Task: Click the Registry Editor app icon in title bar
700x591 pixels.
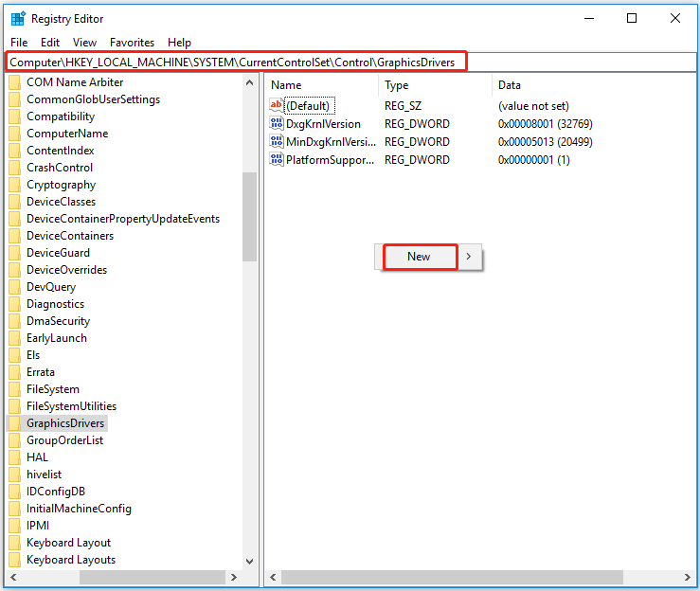Action: [18, 19]
